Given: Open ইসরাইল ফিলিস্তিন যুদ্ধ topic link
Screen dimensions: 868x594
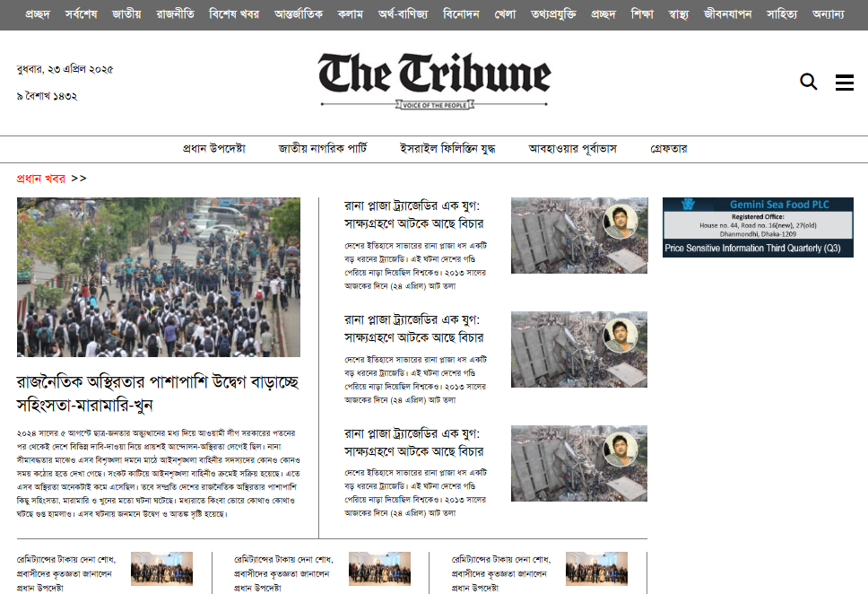Looking at the screenshot, I should (x=447, y=149).
